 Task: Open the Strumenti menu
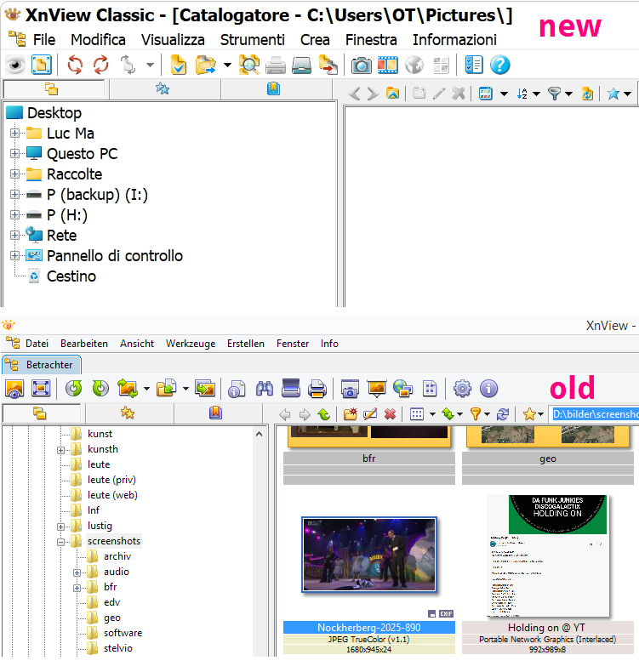point(253,40)
